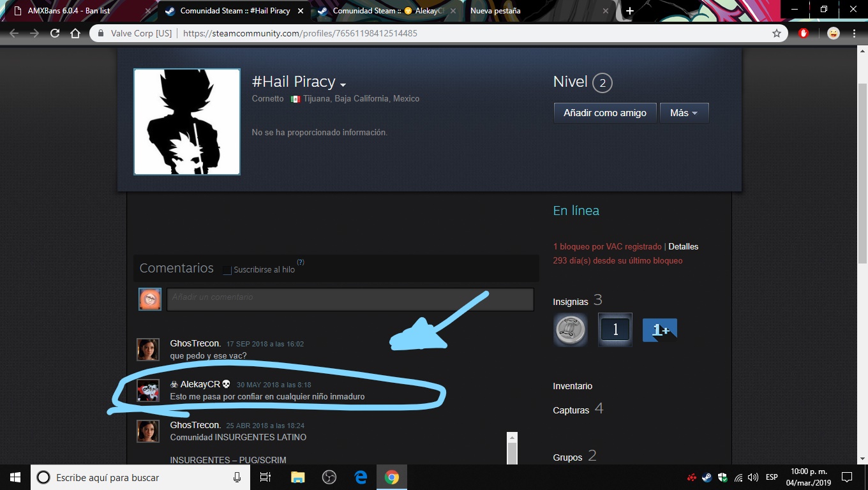Click the network Wi-Fi tray icon
The width and height of the screenshot is (868, 490).
point(738,477)
